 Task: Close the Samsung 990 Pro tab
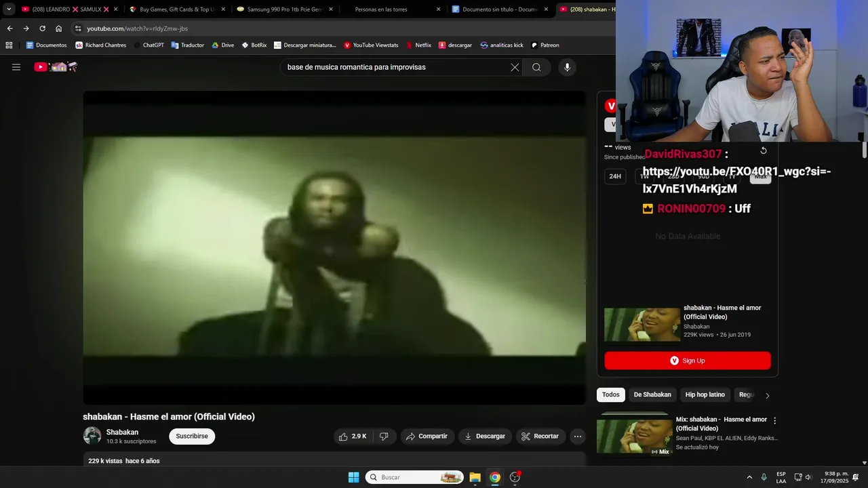331,9
